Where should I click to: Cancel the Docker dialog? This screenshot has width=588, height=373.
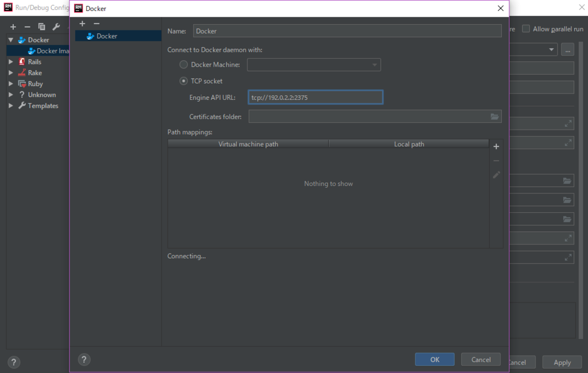481,359
